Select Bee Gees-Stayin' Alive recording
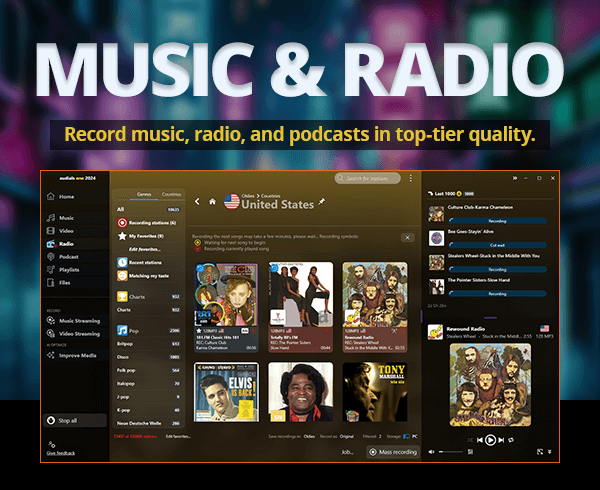The height and width of the screenshot is (490, 600). [x=488, y=238]
